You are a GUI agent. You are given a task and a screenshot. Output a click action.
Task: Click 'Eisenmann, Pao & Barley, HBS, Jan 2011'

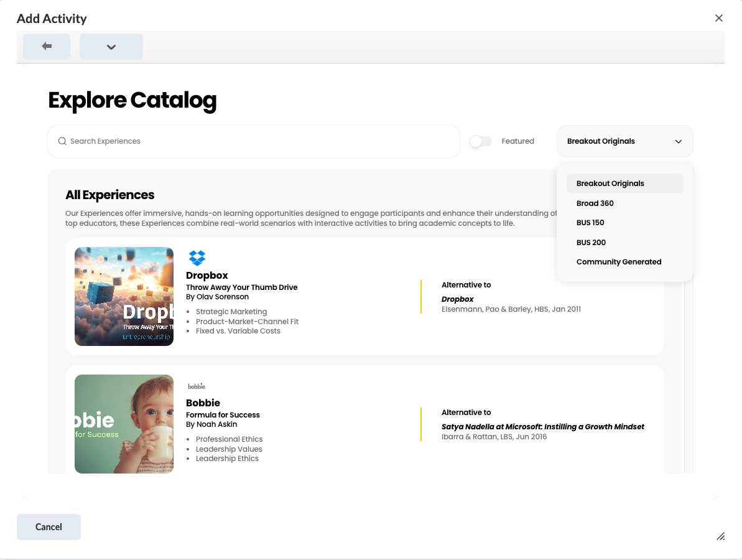pos(511,309)
